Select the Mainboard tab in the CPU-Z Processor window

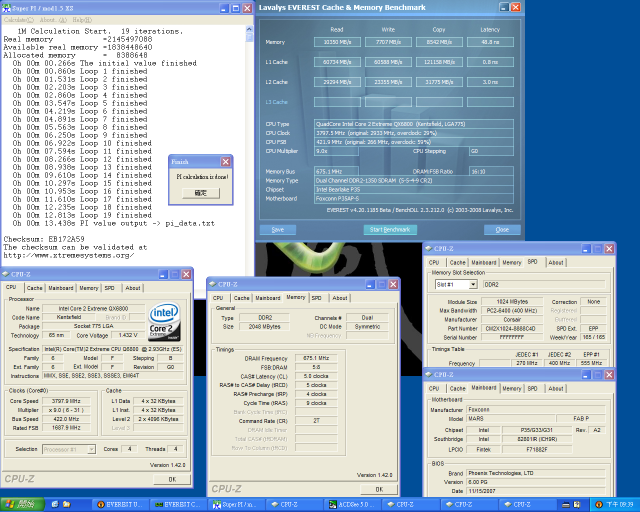click(x=61, y=288)
